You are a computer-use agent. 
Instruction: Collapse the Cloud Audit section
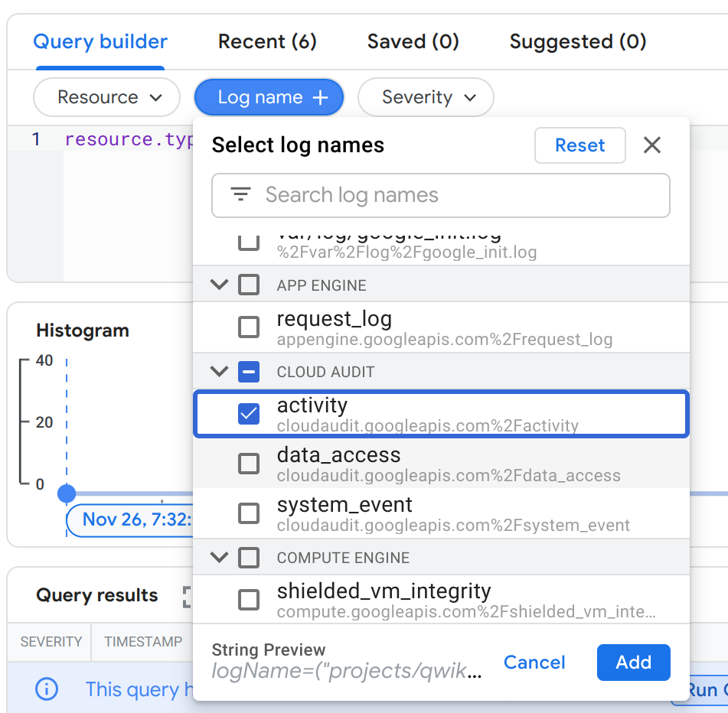click(220, 372)
